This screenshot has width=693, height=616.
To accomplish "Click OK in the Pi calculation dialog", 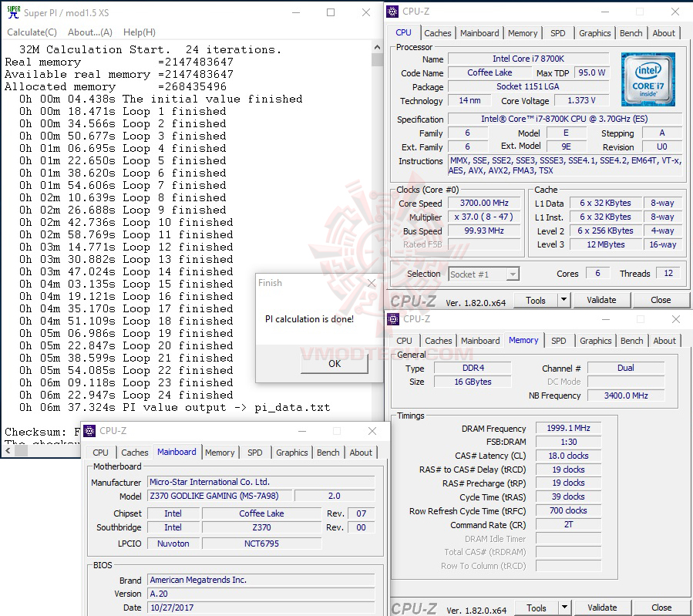I will click(334, 362).
